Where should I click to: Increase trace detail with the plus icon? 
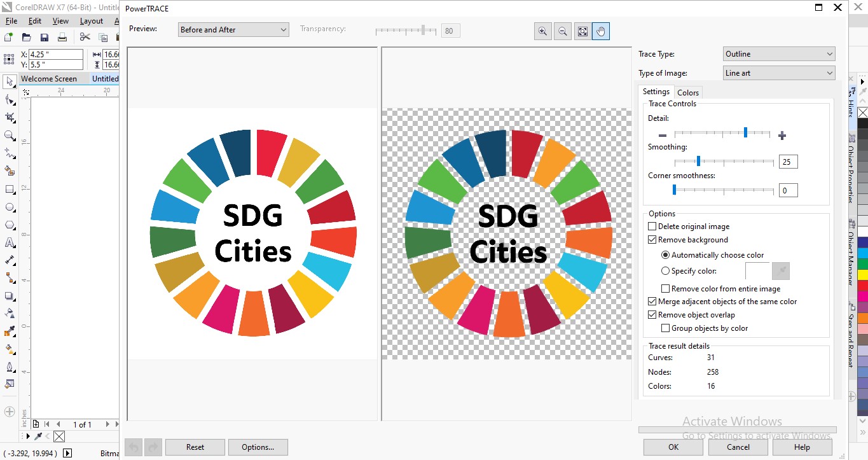(782, 135)
